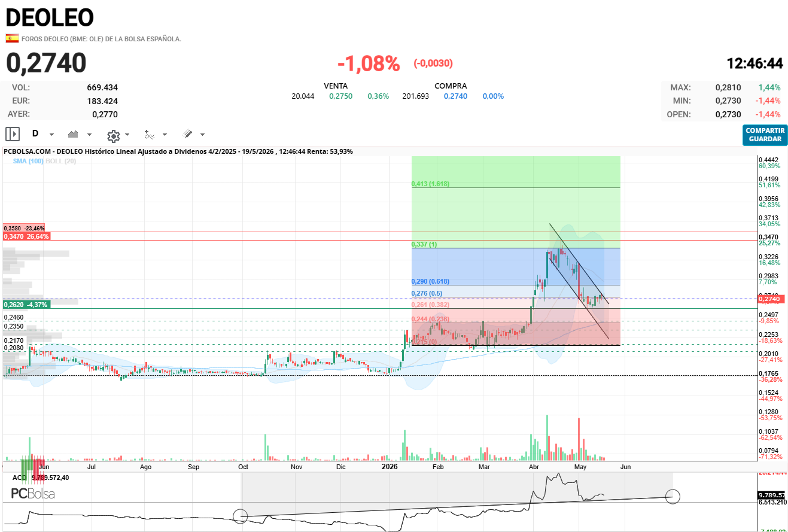This screenshot has height=532, width=788.
Task: Click the ask price 0,2750
Action: point(340,96)
